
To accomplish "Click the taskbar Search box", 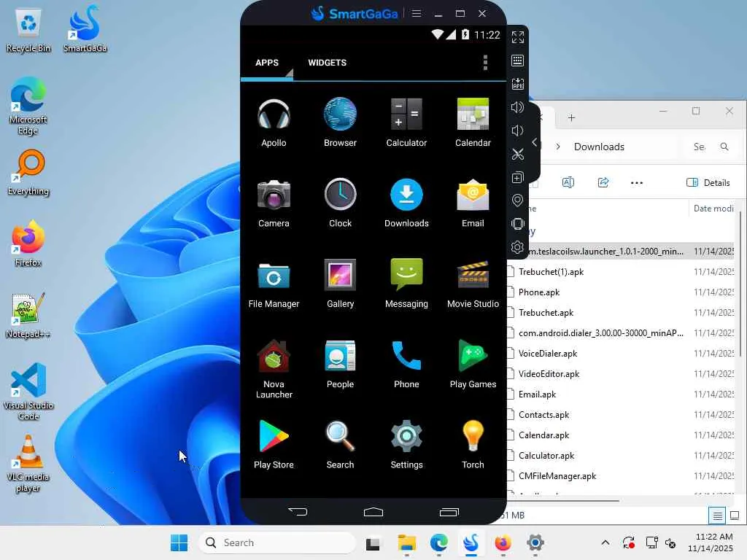I will click(x=276, y=542).
